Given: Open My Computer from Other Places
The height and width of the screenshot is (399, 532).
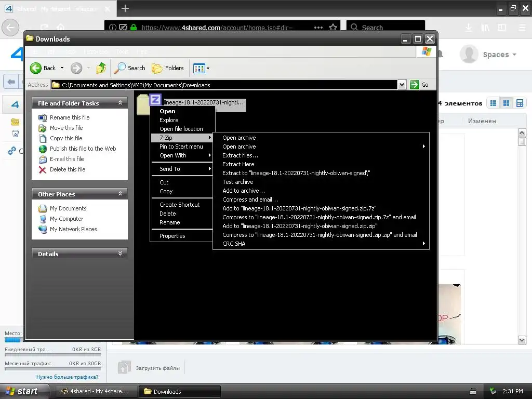Looking at the screenshot, I should 66,219.
